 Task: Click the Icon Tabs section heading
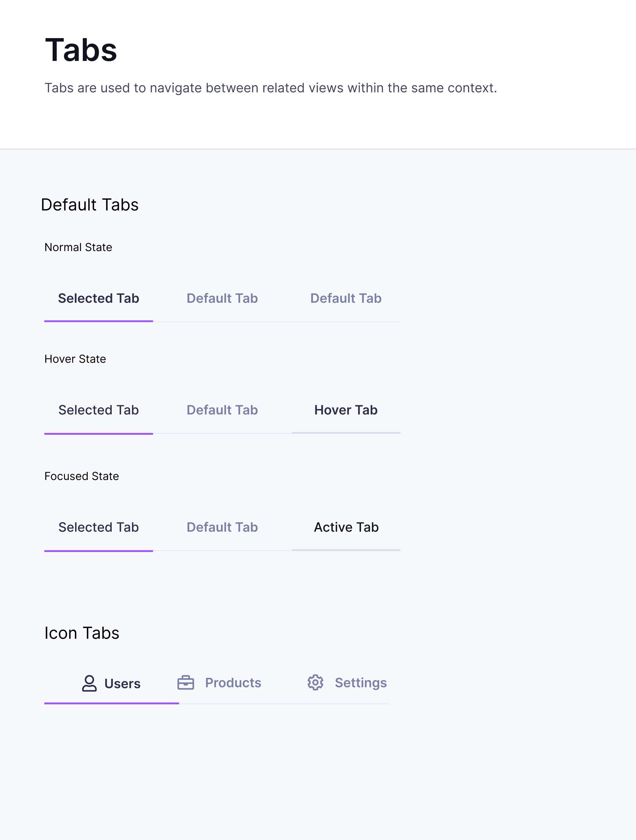[x=82, y=633]
